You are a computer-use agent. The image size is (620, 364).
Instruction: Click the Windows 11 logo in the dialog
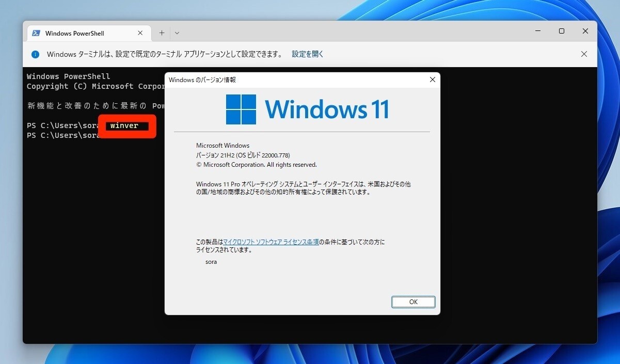tap(307, 109)
